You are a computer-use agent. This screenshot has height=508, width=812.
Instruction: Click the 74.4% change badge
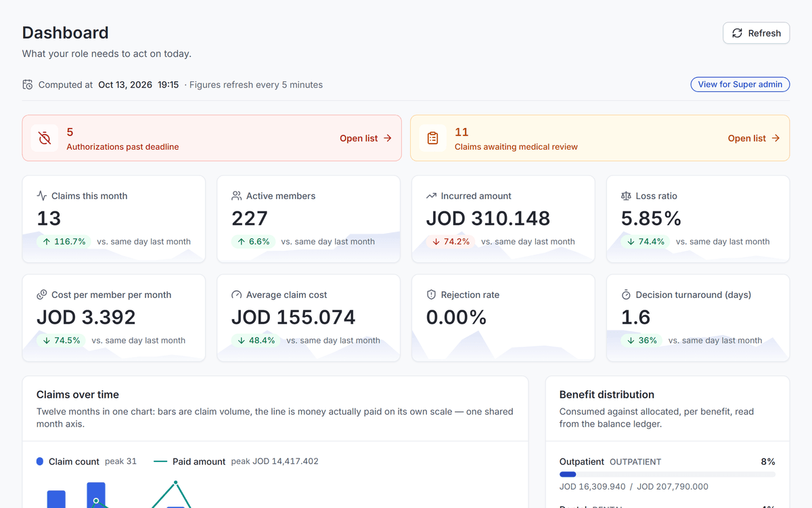click(646, 242)
